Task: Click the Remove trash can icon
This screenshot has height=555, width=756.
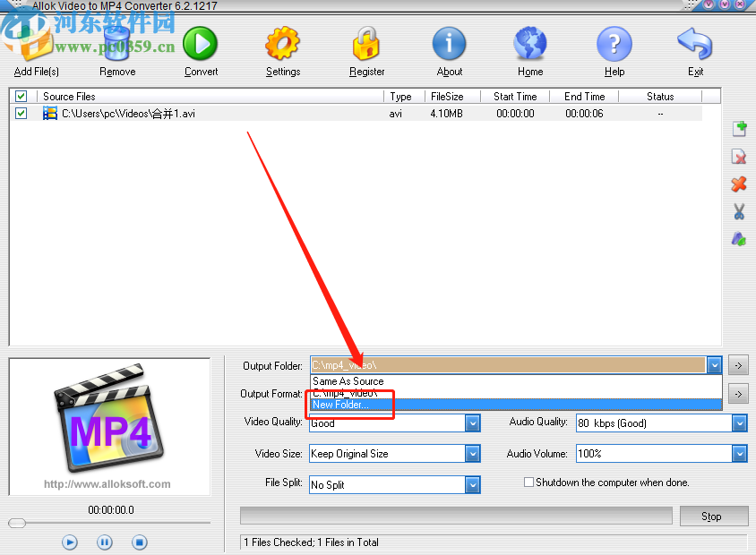Action: (x=117, y=44)
